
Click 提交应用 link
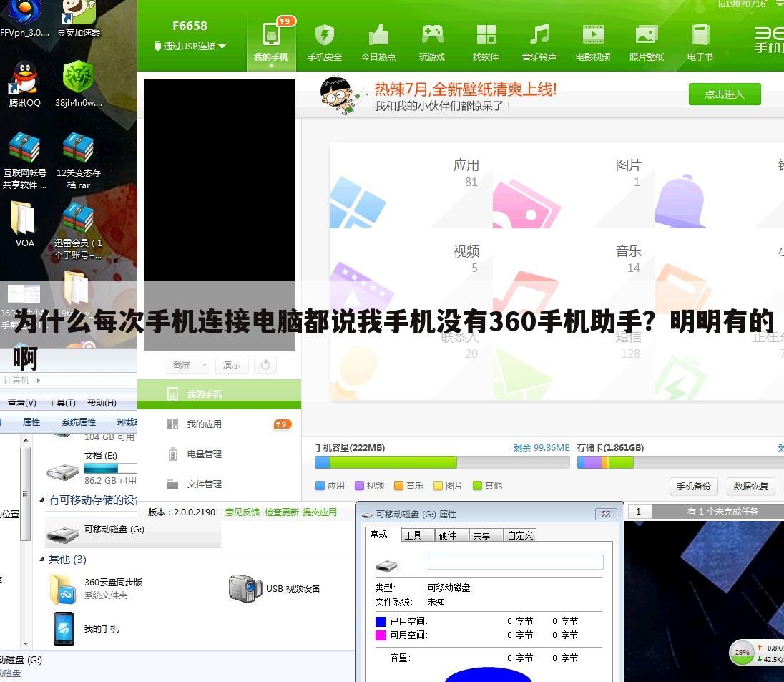pyautogui.click(x=320, y=512)
